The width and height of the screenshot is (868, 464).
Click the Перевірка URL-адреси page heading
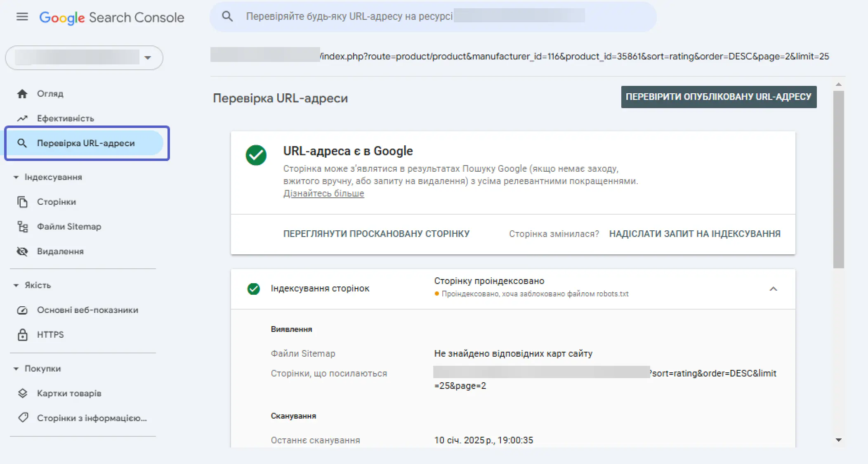(281, 98)
